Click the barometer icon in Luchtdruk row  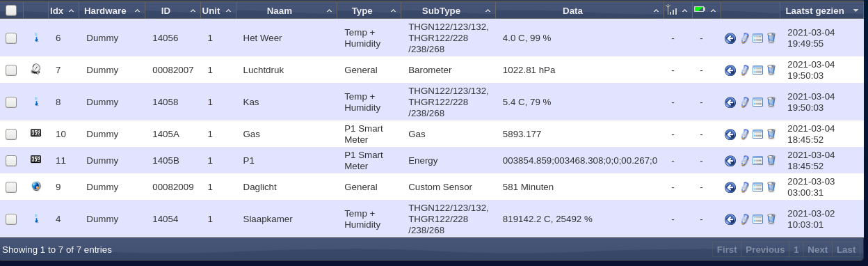coord(35,69)
